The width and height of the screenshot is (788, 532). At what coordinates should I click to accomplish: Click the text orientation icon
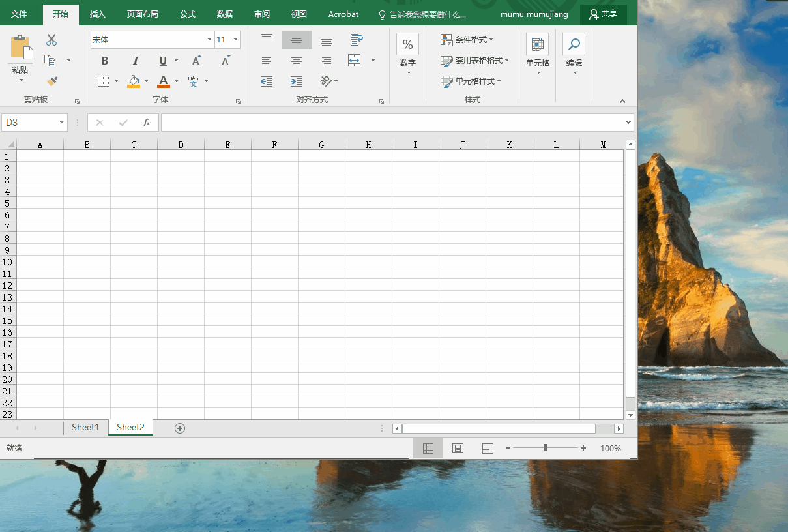click(327, 81)
